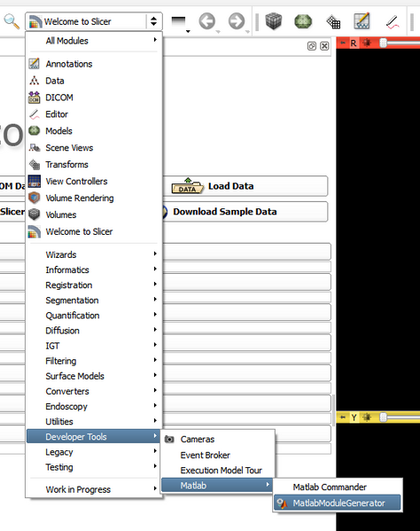The width and height of the screenshot is (420, 531).
Task: Click the red slice view pin icon
Action: click(x=343, y=43)
